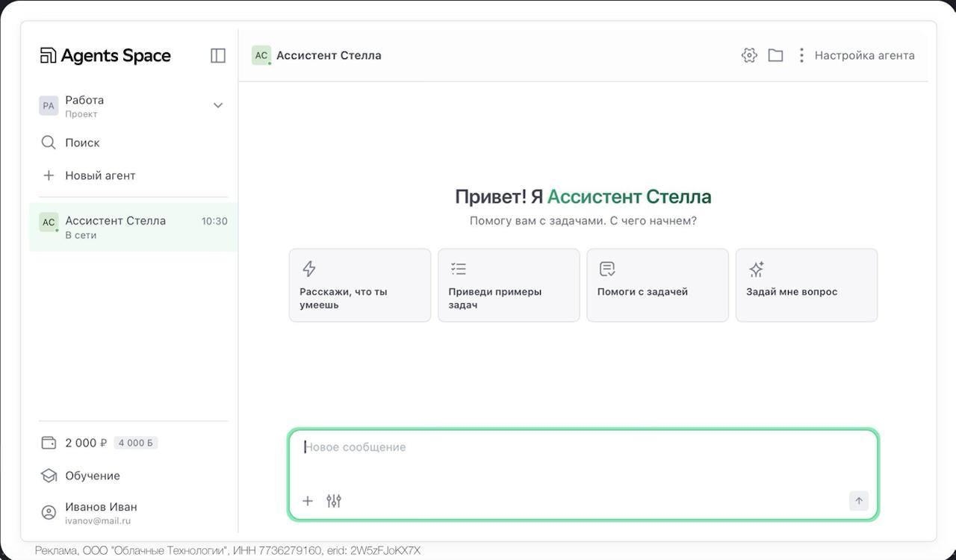Click the 2 000 ₽ balance
Screen dimensions: 956x560
coord(86,443)
